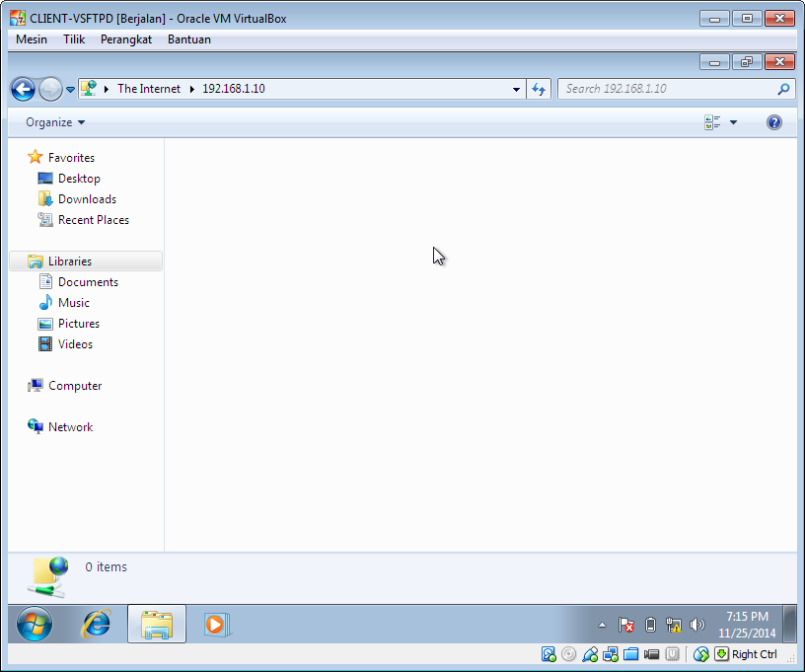Open the Mesin menu

pyautogui.click(x=32, y=39)
